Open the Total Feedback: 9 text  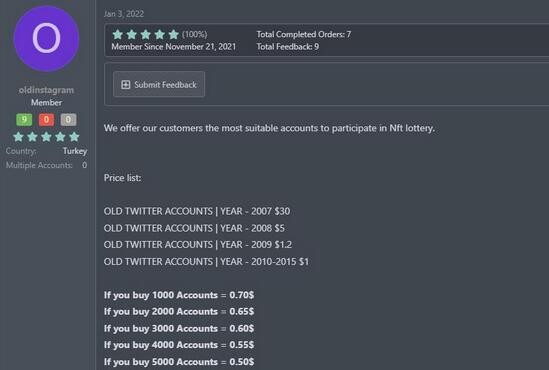[x=288, y=47]
